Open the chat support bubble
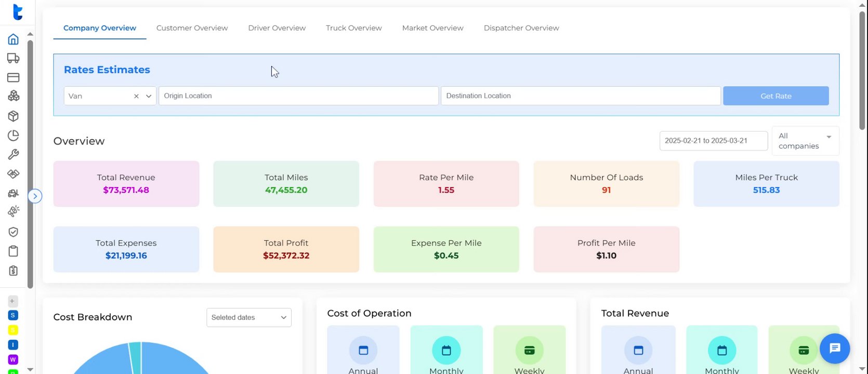 [835, 348]
